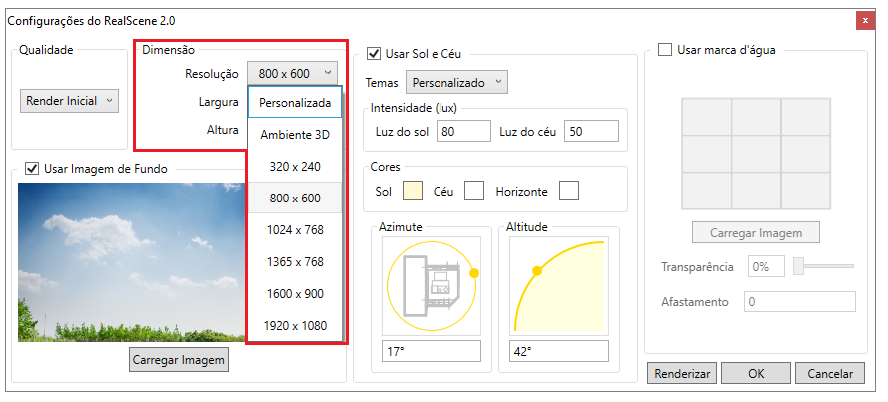Click the Altitude arc diagram
This screenshot has height=402, width=888.
[559, 286]
